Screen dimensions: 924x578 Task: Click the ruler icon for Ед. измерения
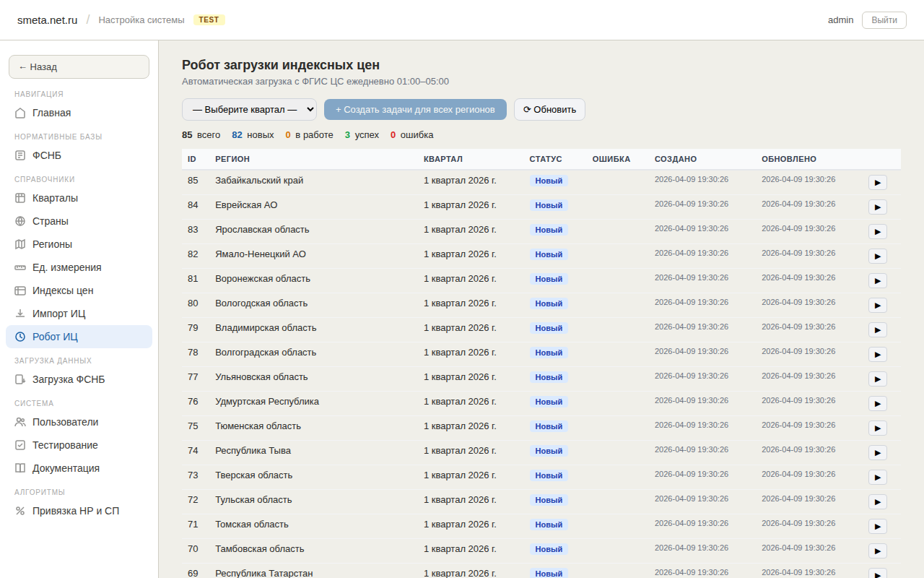[x=20, y=267]
